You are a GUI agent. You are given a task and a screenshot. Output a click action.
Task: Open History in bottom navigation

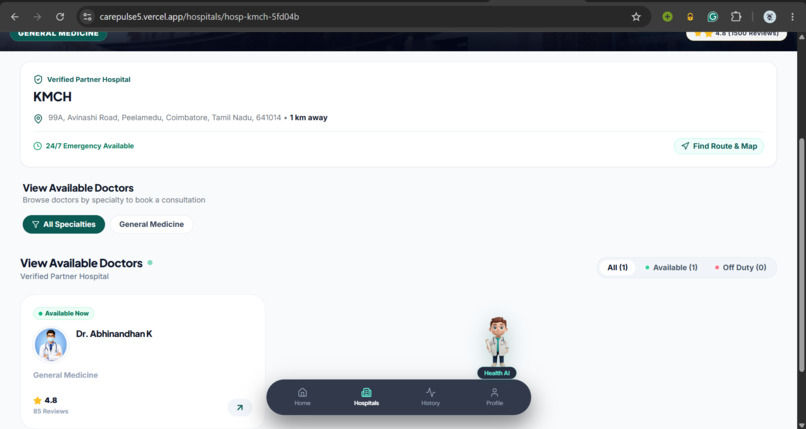431,397
